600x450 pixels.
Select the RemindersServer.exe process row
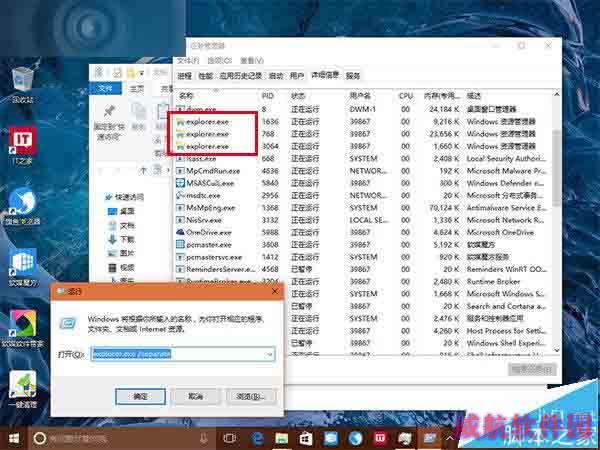364,269
